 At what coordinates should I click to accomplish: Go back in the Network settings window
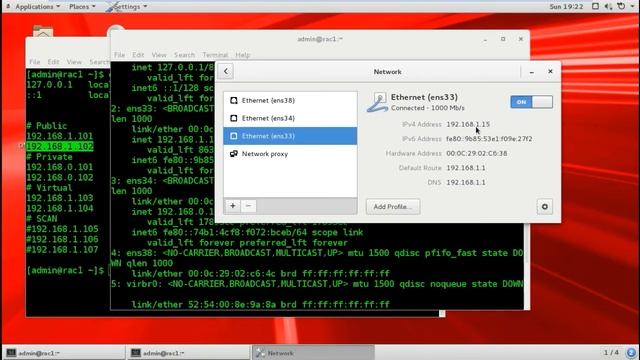(226, 71)
